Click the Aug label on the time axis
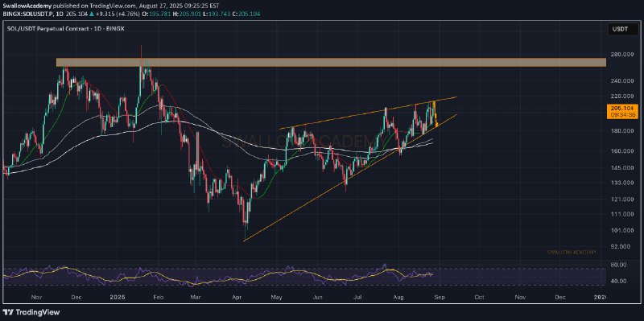 click(398, 296)
